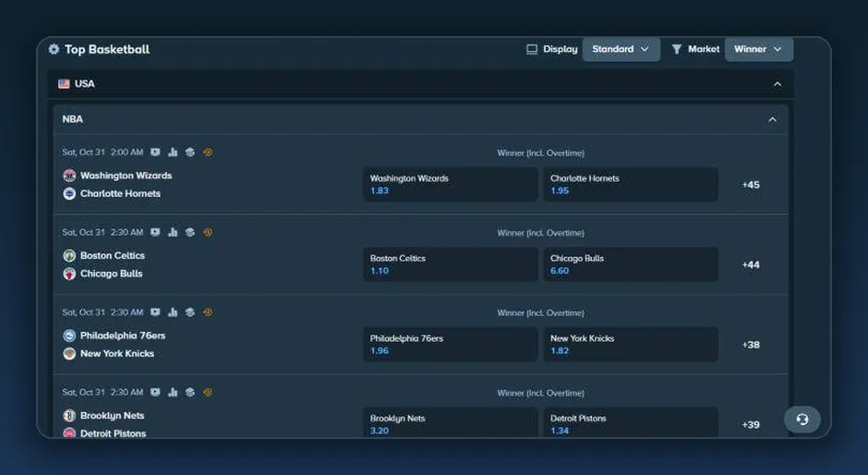Collapse the NBA league chevron
Image resolution: width=868 pixels, height=475 pixels.
[x=772, y=120]
